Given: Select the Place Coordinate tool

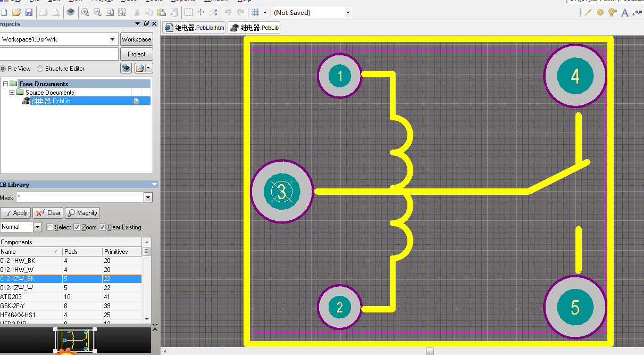Looking at the screenshot, I should tap(637, 12).
